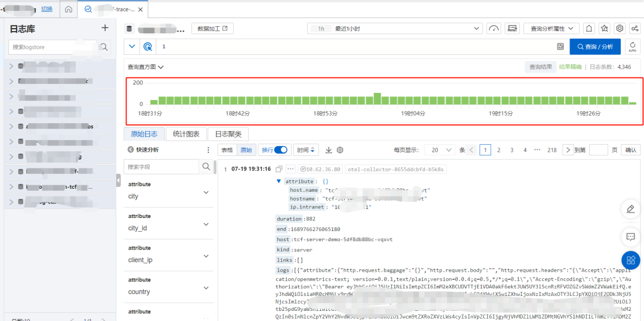Screen dimensions: 644x321
Task: Focus the 搜索字段 input field
Action: click(162, 167)
